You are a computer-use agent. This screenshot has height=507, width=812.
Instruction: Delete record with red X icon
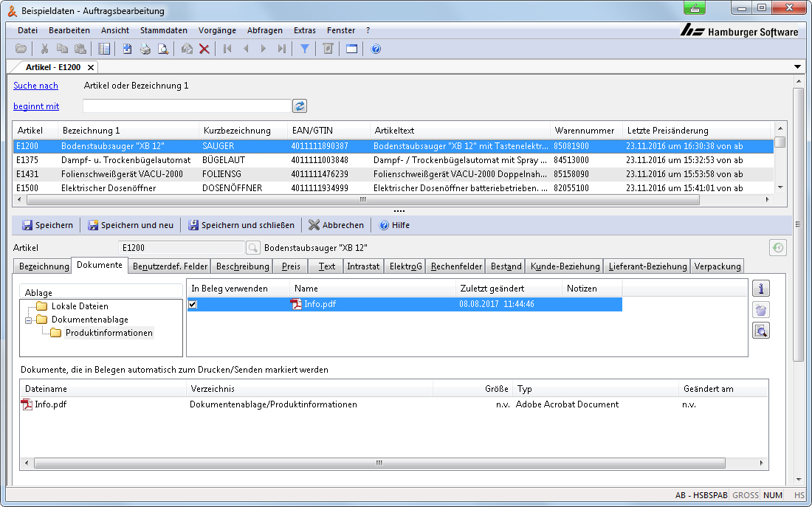click(x=204, y=49)
